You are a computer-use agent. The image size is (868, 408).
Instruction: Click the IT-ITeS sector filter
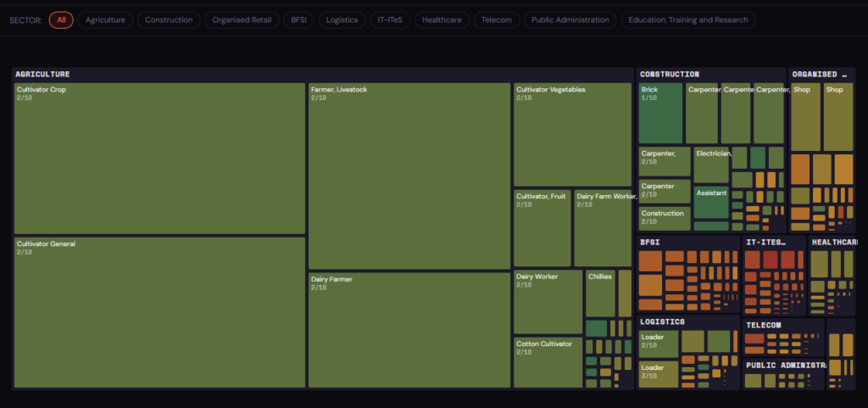389,20
